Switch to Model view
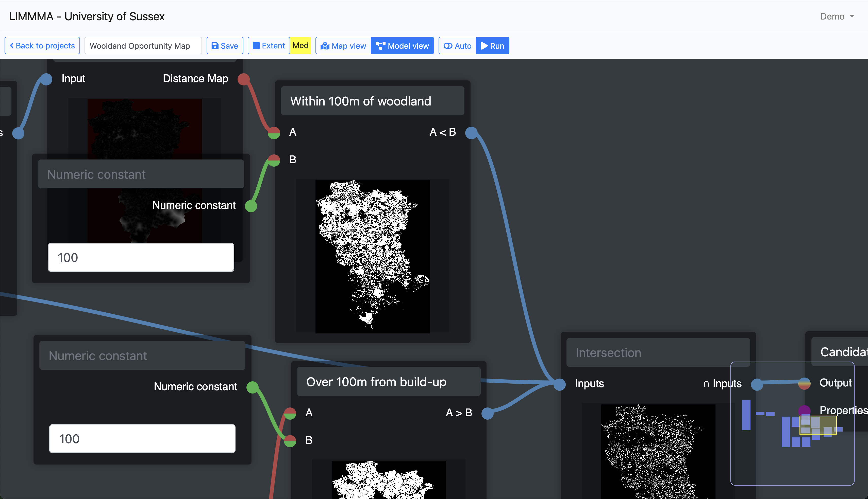The height and width of the screenshot is (499, 868). tap(402, 46)
